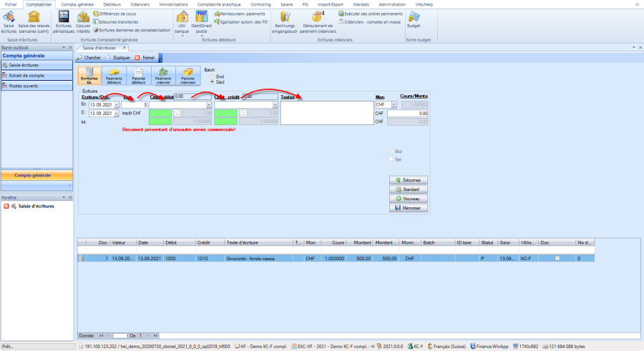The image size is (644, 351).
Task: Open the Ec date picker dropdown
Action: (116, 104)
